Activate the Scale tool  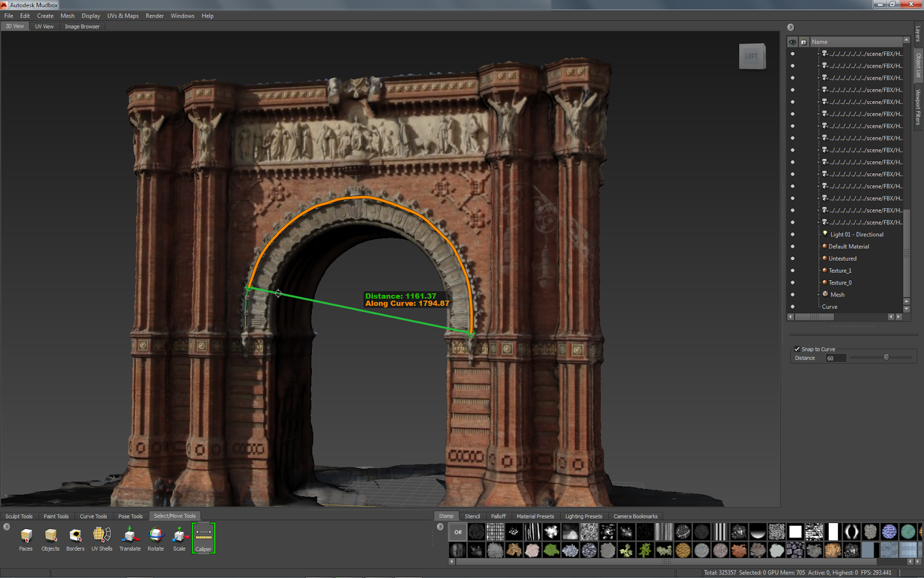click(x=179, y=538)
